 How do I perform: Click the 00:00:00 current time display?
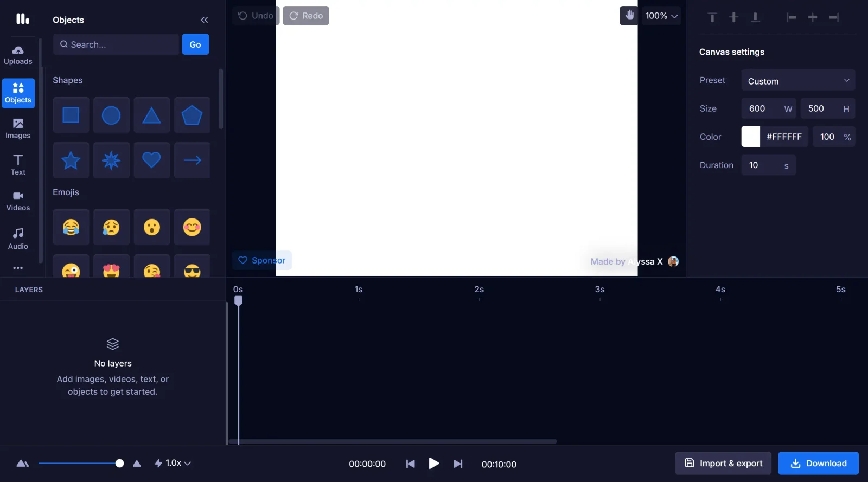[x=367, y=464]
